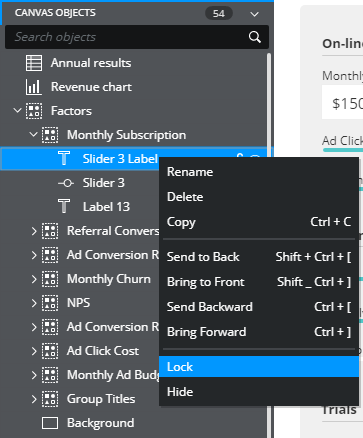Image resolution: width=363 pixels, height=438 pixels.
Task: Select the Revenue chart object
Action: (91, 87)
